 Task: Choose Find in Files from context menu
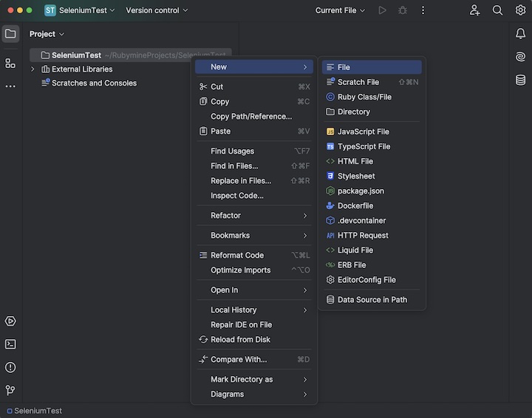click(x=234, y=166)
